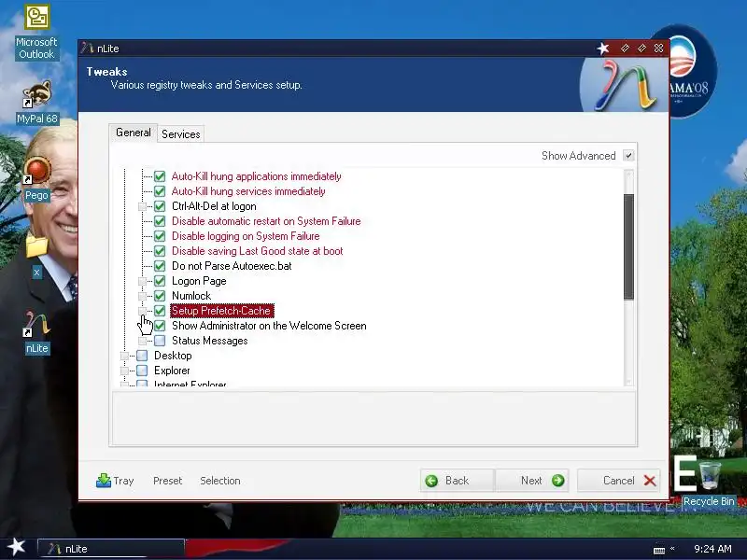
Task: Expand the Explorer tree category
Action: click(x=124, y=371)
